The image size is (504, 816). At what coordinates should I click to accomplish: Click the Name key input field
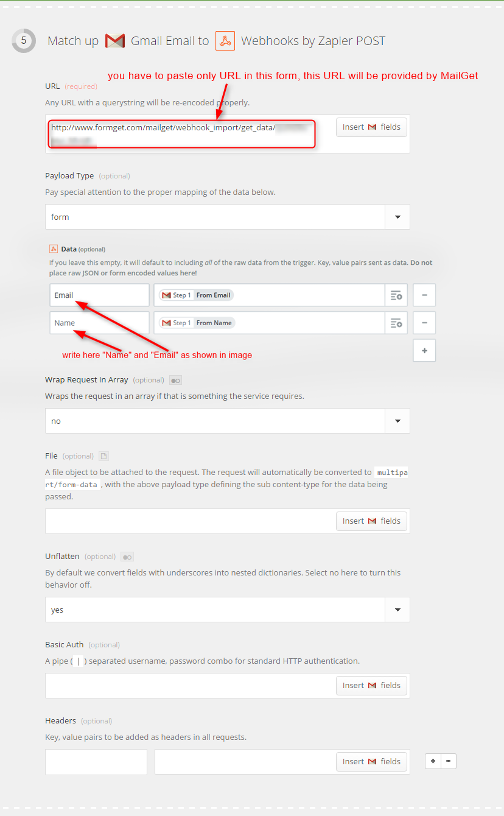coord(99,323)
